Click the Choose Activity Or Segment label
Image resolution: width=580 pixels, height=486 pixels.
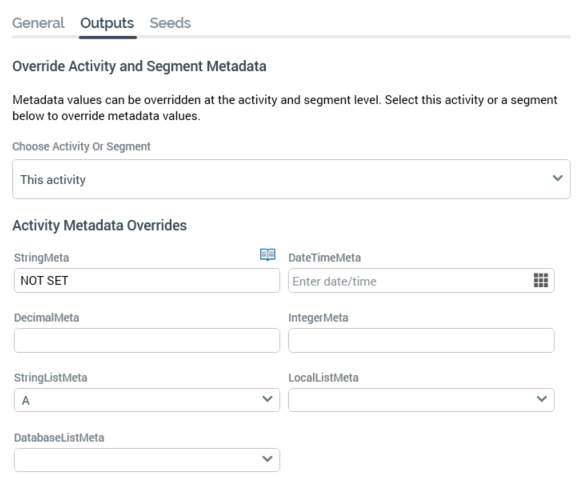click(81, 146)
